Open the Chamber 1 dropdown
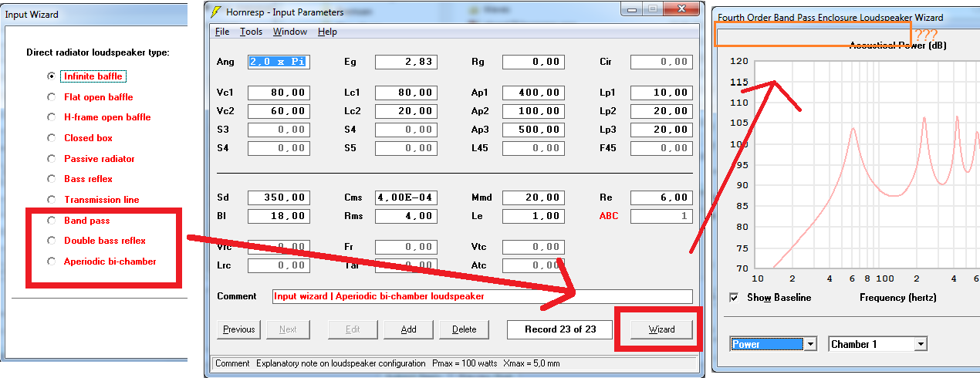 pyautogui.click(x=921, y=344)
